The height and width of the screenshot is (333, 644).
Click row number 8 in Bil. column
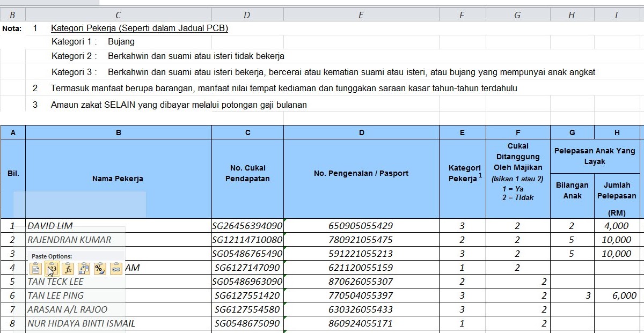click(13, 323)
